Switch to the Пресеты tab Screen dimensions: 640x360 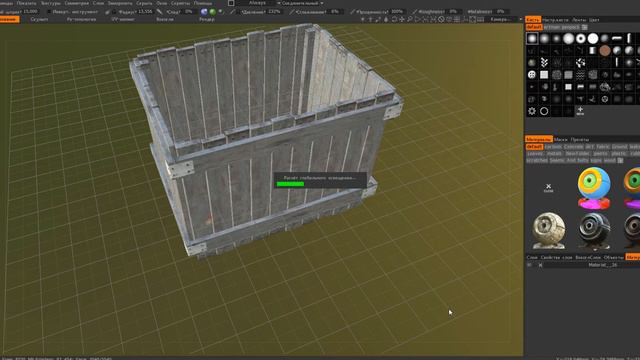click(580, 140)
